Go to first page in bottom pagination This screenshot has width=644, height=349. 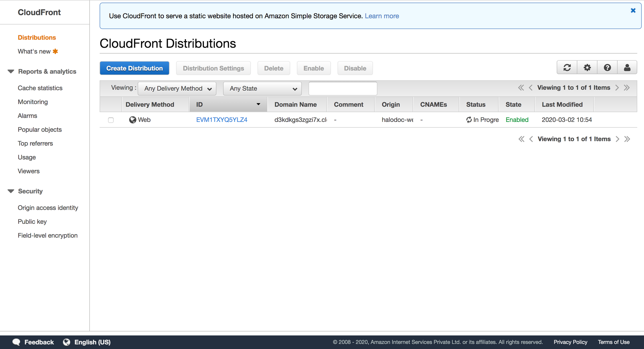521,139
